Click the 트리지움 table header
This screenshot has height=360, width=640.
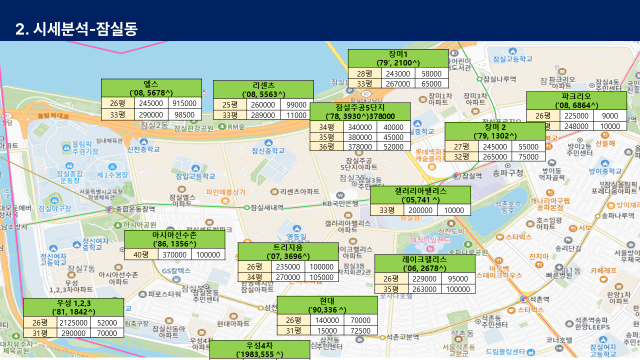[x=288, y=252]
